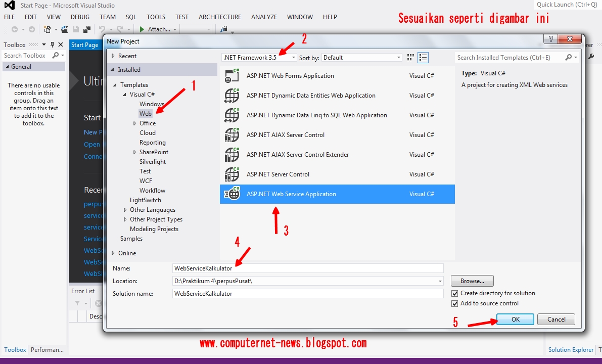602x364 pixels.
Task: Click the New Project toolbar icon
Action: [48, 29]
